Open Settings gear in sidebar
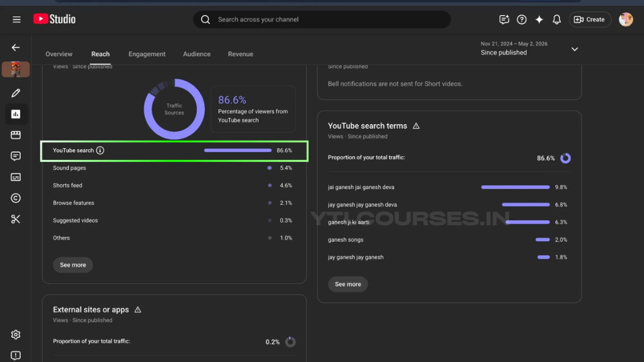Viewport: 644px width, 362px height. coord(15,335)
